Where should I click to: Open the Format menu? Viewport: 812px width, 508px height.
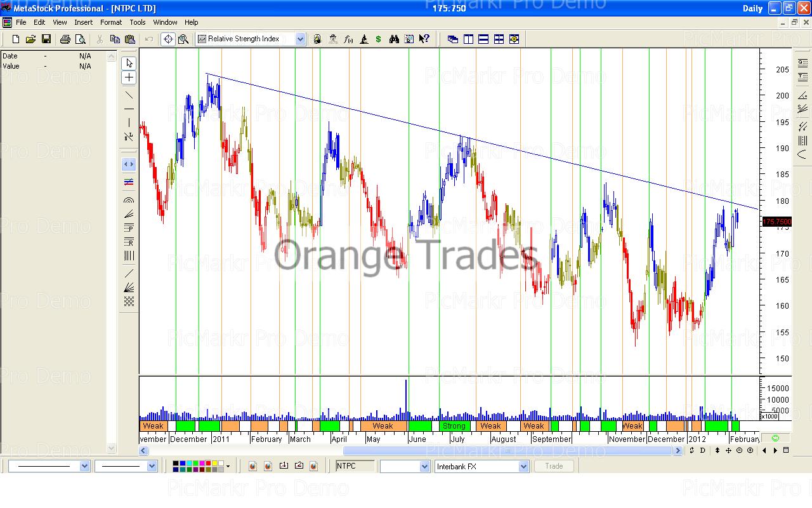click(x=111, y=22)
